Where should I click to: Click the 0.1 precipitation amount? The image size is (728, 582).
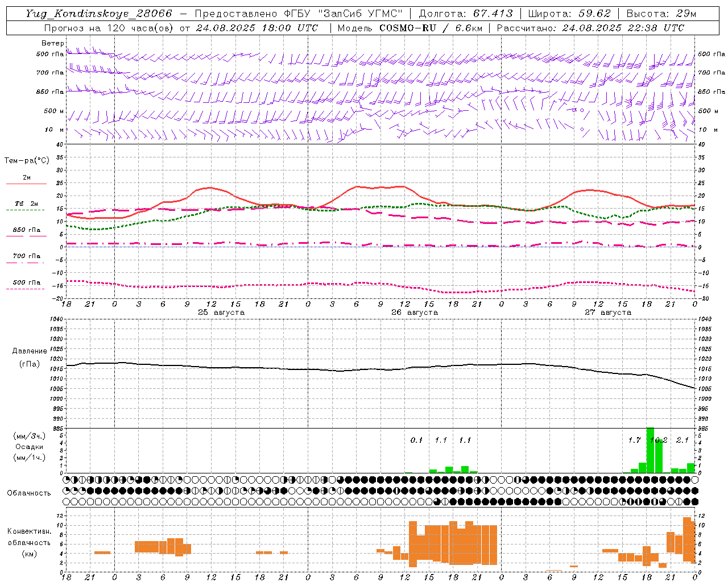(x=417, y=440)
